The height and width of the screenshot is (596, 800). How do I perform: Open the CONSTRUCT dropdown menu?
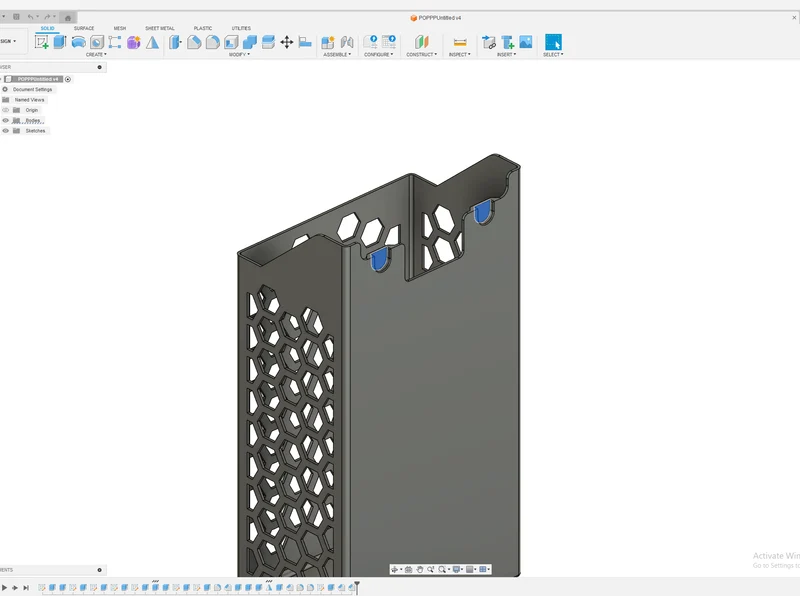421,55
